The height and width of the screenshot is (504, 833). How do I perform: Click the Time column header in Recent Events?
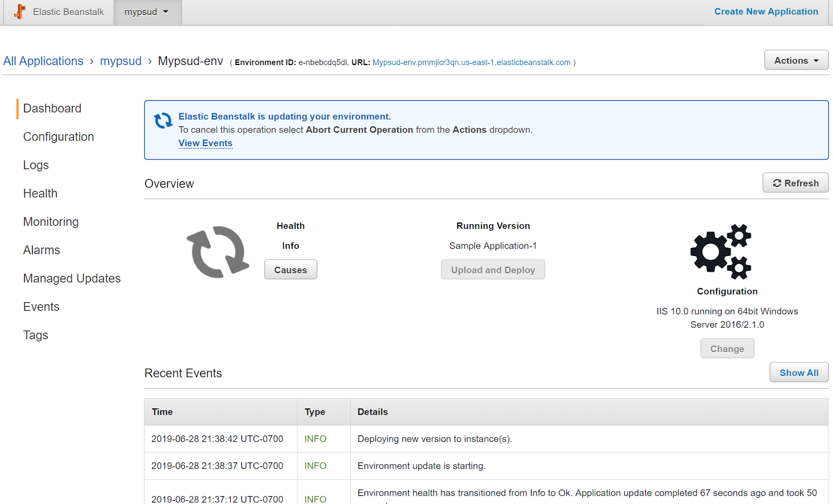tap(162, 411)
